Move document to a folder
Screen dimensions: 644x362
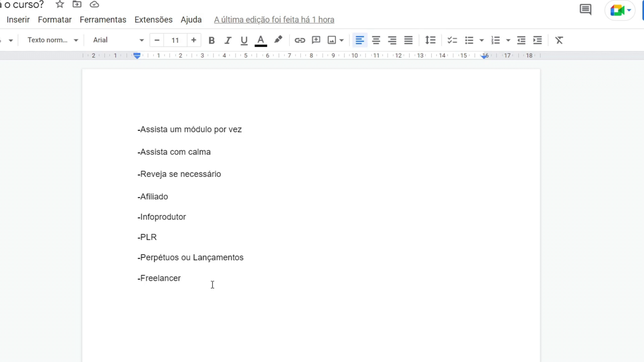pos(77,4)
